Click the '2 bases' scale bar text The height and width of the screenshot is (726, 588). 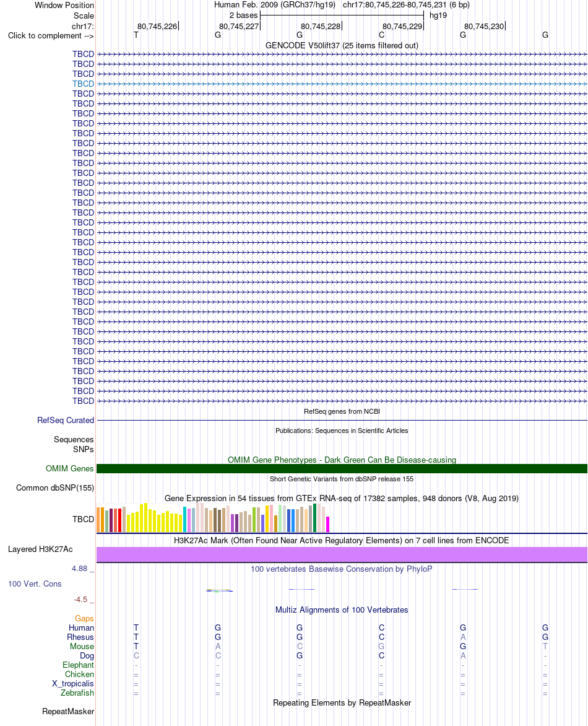243,15
